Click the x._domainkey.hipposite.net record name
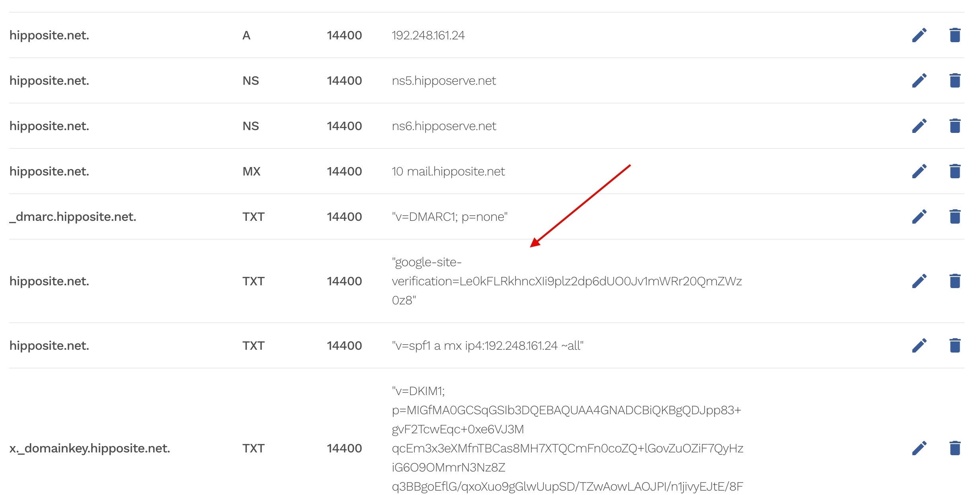 90,448
